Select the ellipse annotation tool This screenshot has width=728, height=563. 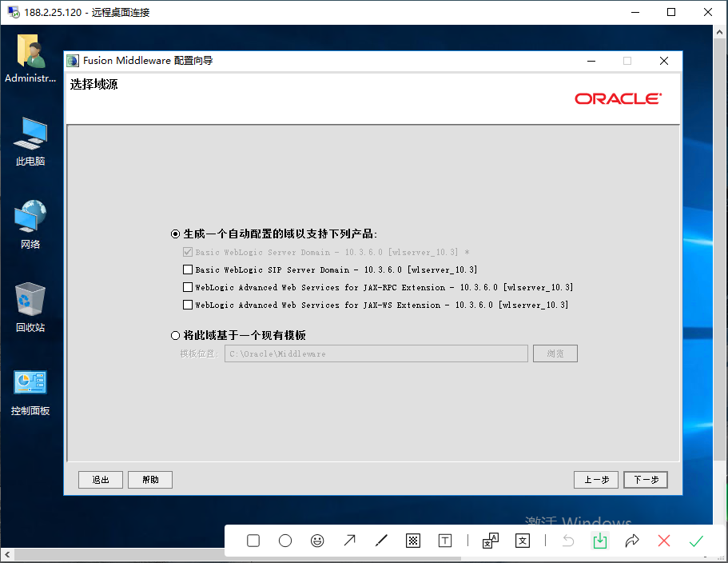[x=285, y=541]
